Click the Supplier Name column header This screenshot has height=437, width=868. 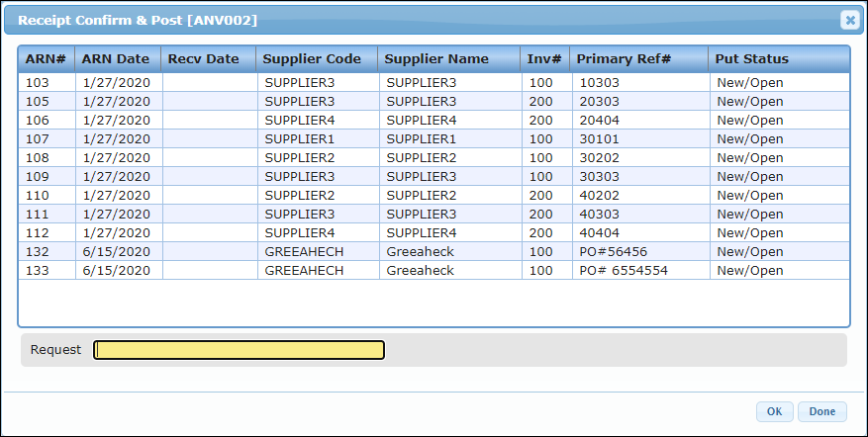pyautogui.click(x=436, y=59)
